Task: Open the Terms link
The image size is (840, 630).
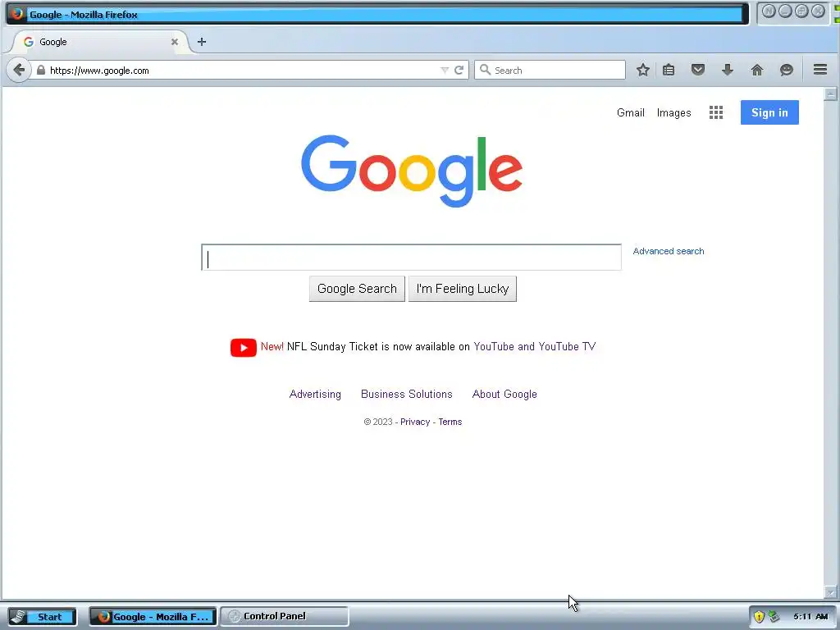Action: (x=450, y=422)
